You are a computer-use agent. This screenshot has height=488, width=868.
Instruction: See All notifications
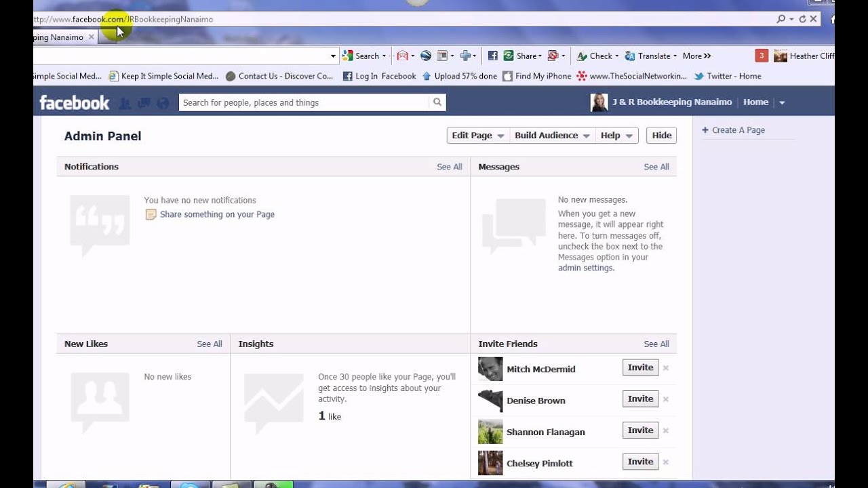pos(450,167)
